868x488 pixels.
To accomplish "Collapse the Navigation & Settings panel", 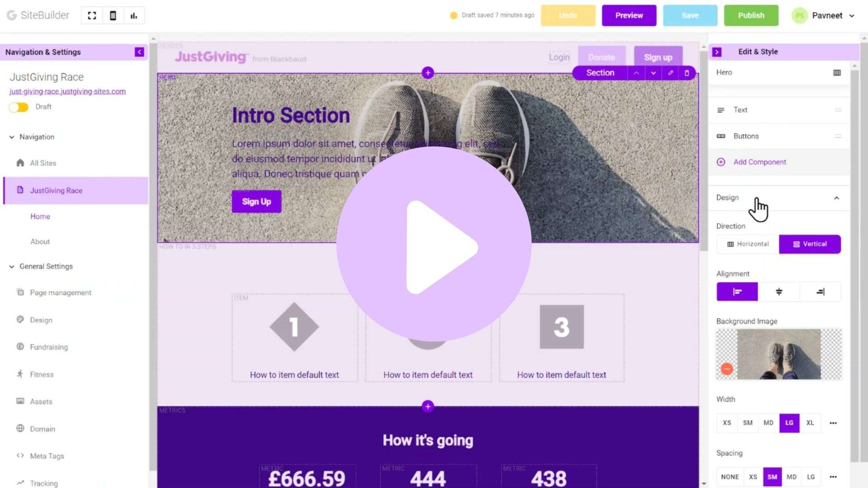I will pos(139,52).
